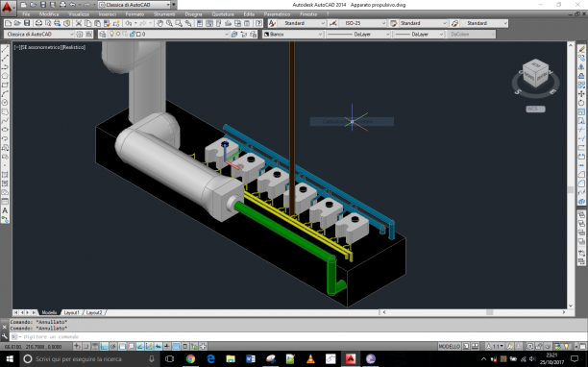Click the Plot printer icon in standard toolbar
Screen dimensions: 588x367
coord(38,23)
